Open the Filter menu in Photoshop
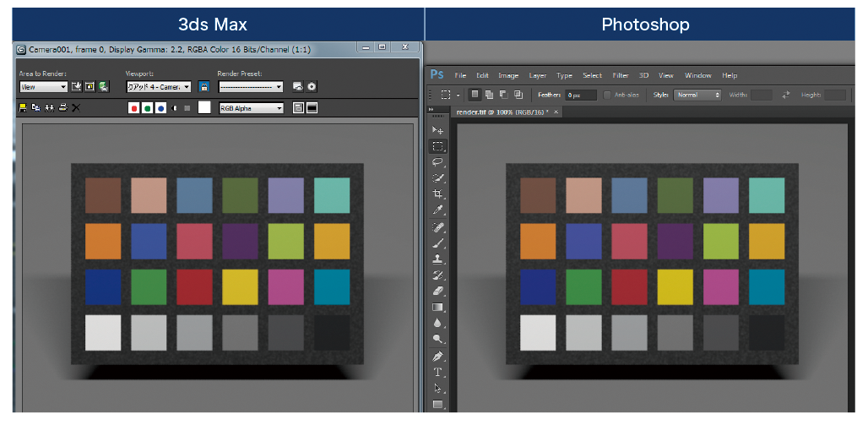The width and height of the screenshot is (868, 425). pyautogui.click(x=621, y=75)
